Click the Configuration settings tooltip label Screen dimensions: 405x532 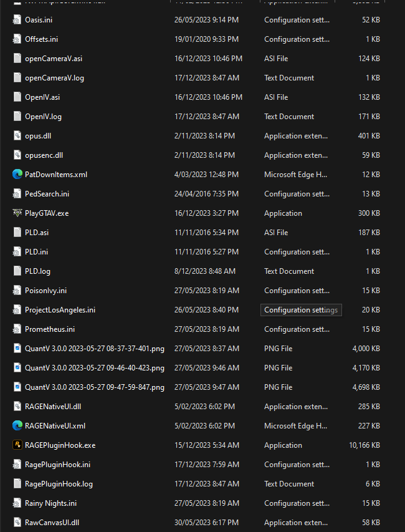coord(301,310)
